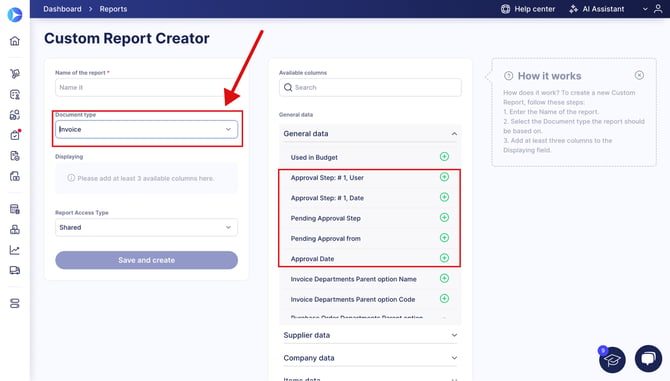Click Save and create button

tap(147, 260)
